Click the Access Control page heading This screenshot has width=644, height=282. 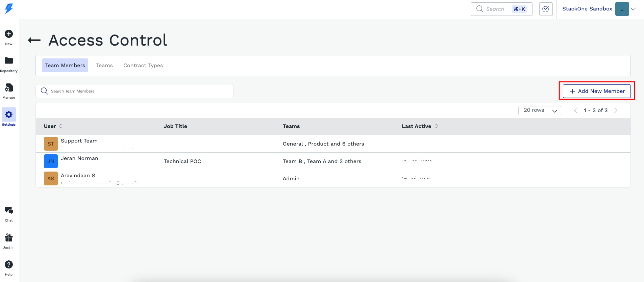108,40
